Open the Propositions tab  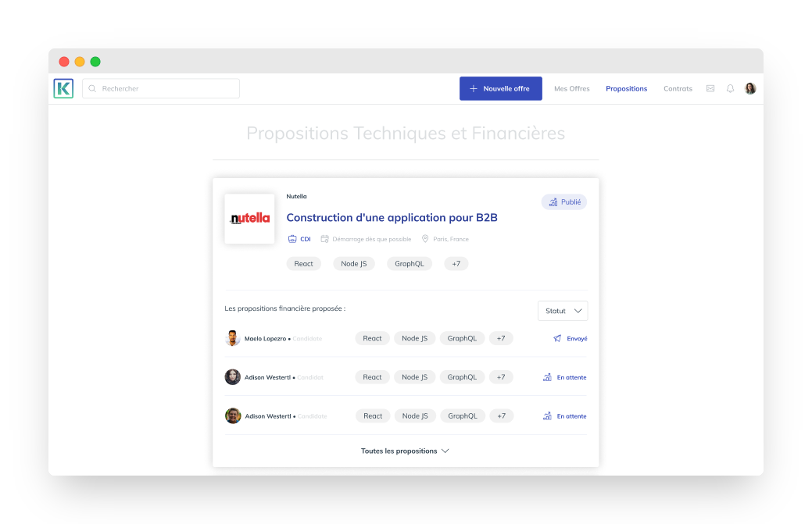(626, 88)
